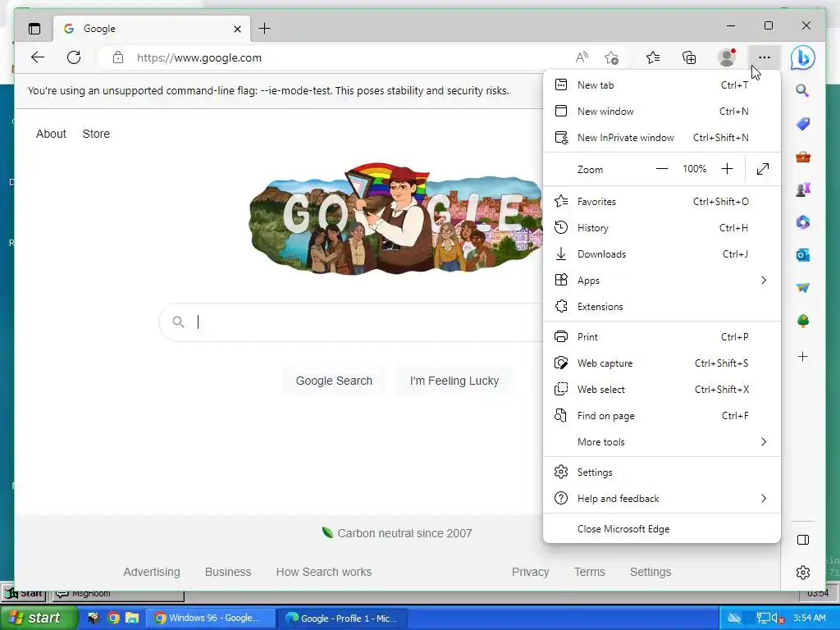View site information lock icon
Screen dimensions: 840x630
click(118, 57)
